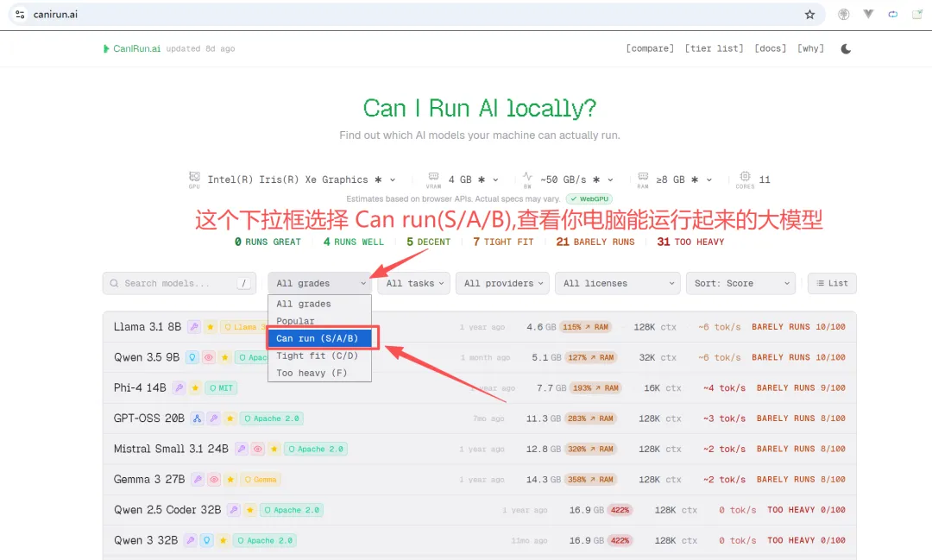Image resolution: width=932 pixels, height=560 pixels.
Task: Click the CanIRun.ai logo link
Action: (132, 48)
